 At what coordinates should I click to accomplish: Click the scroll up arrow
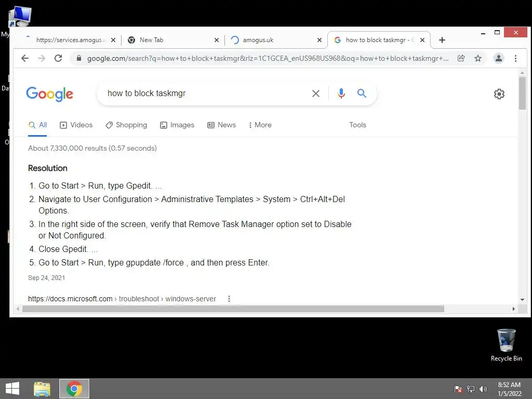pyautogui.click(x=522, y=73)
